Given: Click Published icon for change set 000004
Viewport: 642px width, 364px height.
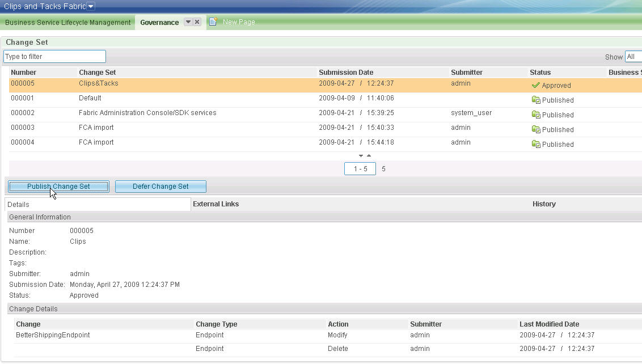Looking at the screenshot, I should [535, 145].
